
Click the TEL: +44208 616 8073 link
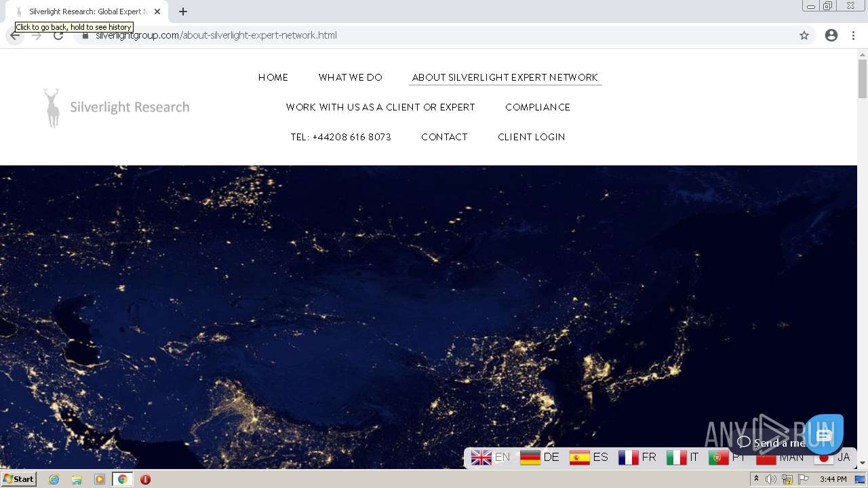click(341, 137)
